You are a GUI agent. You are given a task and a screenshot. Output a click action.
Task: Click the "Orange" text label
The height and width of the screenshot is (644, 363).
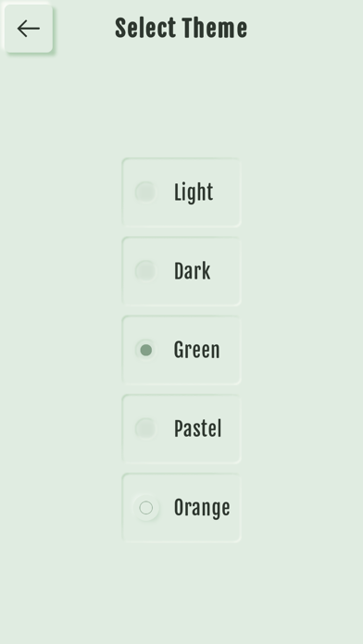click(x=202, y=508)
